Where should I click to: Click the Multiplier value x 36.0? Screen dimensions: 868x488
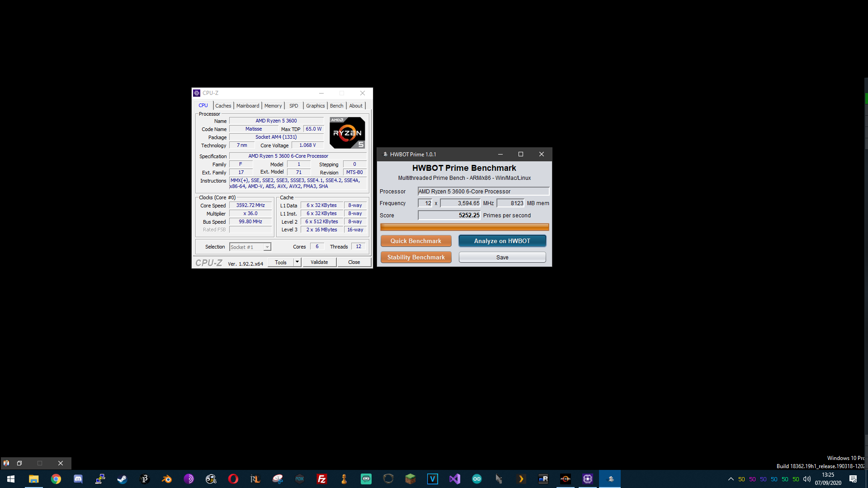point(250,213)
